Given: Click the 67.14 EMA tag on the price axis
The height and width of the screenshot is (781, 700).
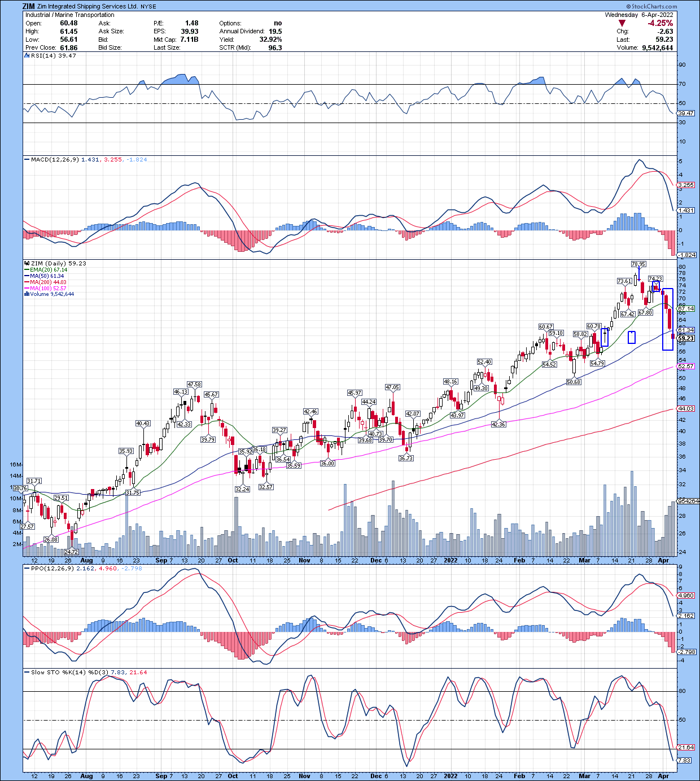Looking at the screenshot, I should click(x=686, y=309).
